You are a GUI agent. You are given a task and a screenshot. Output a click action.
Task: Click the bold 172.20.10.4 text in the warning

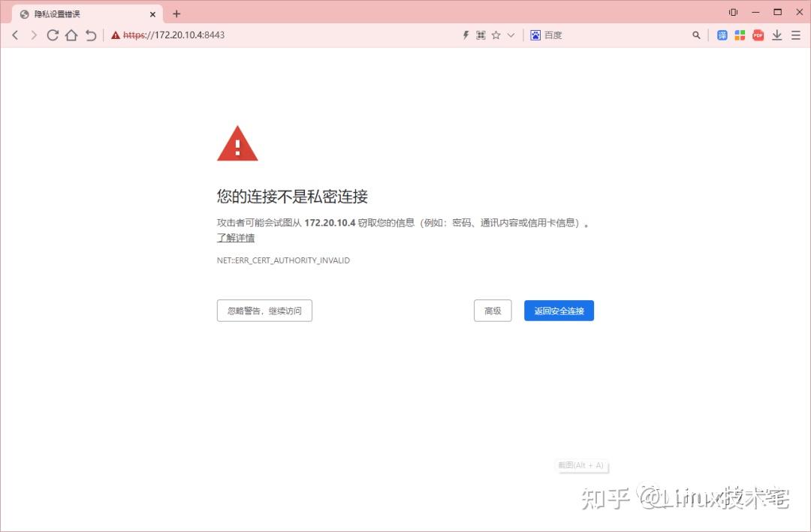pos(330,223)
